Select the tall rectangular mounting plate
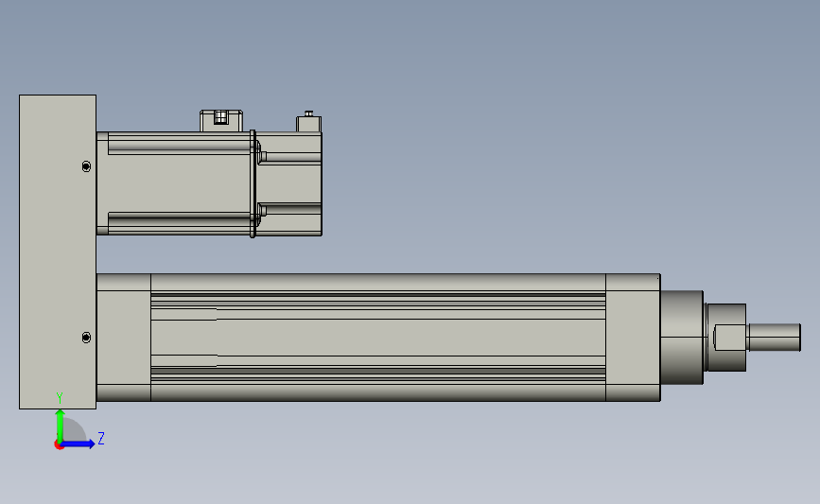Screen dimensions: 820x504 58,252
